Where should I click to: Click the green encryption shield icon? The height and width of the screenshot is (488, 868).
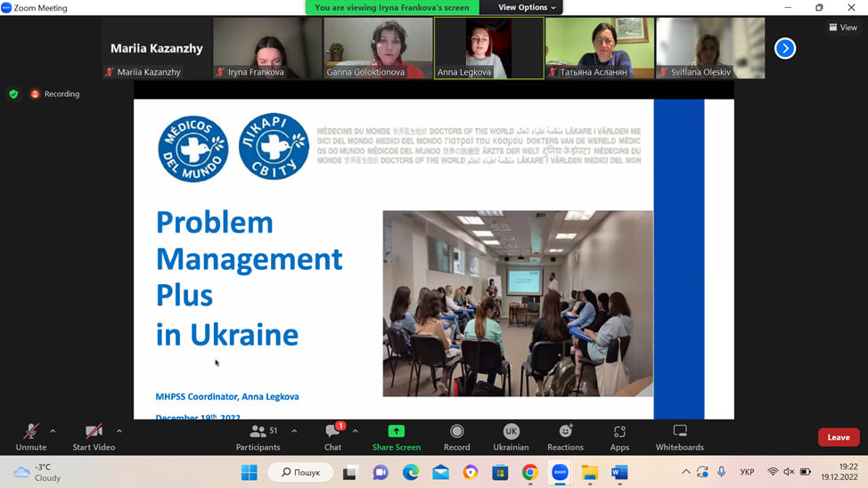pos(14,94)
